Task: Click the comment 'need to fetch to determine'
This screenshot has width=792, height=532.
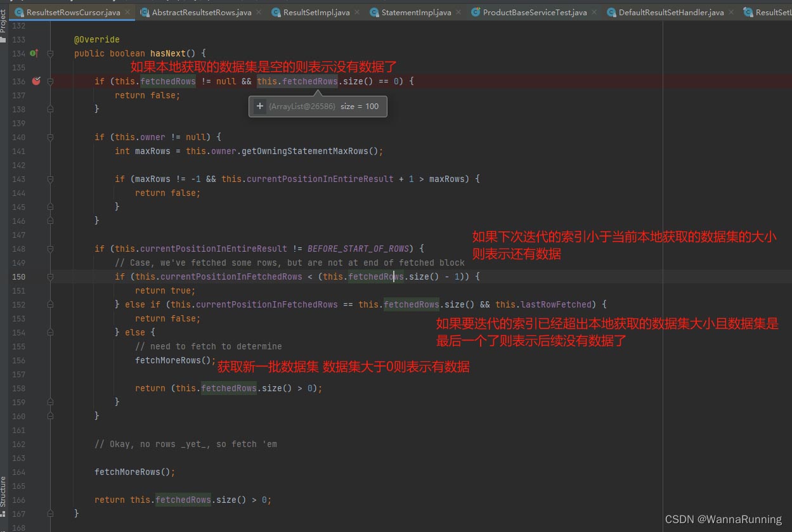Action: [209, 346]
